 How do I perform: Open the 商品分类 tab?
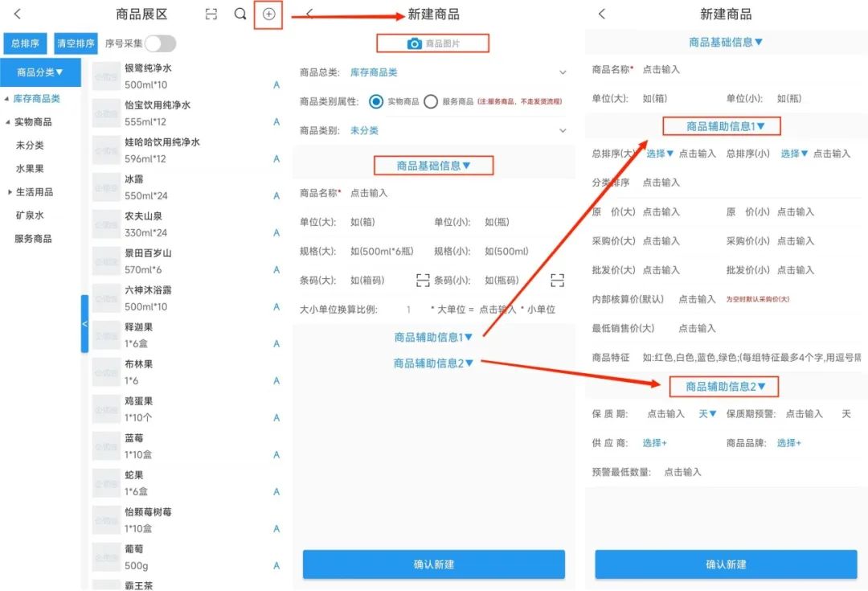point(40,72)
